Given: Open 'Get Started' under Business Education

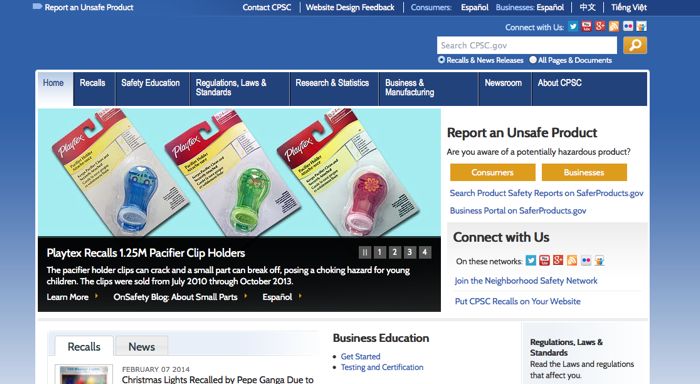Looking at the screenshot, I should click(360, 356).
